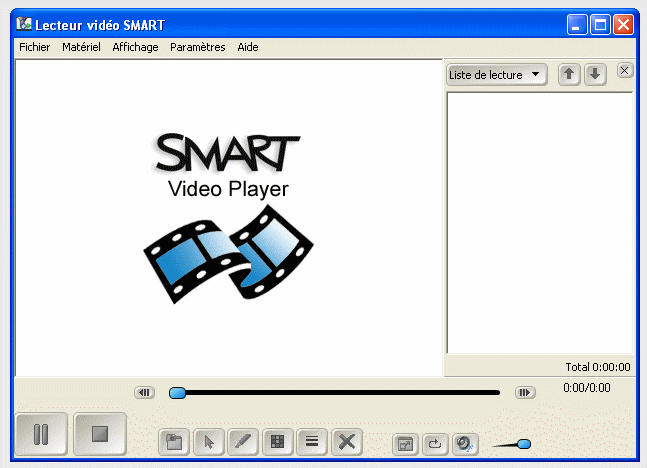Click the app icon in title bar

click(24, 24)
